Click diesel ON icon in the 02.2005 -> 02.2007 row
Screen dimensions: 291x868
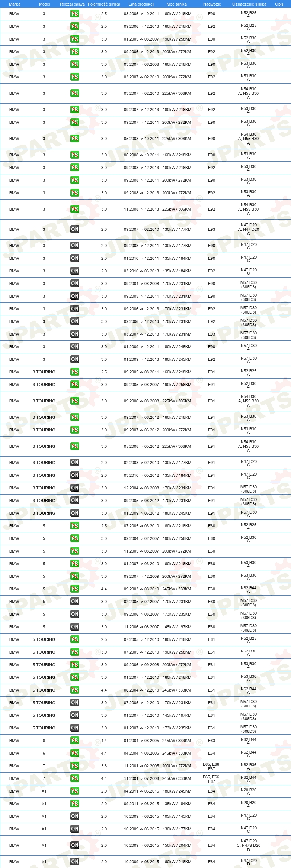pos(74,602)
